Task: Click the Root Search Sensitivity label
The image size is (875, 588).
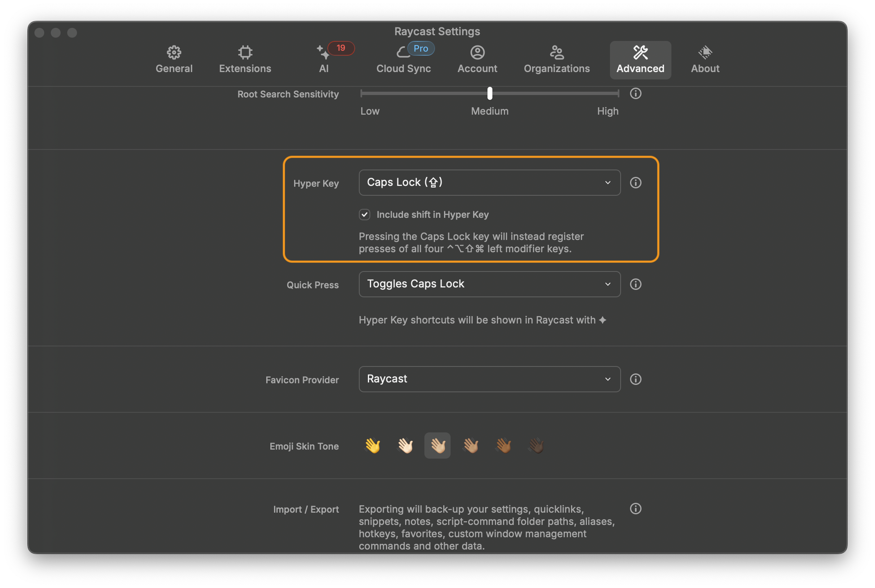Action: pyautogui.click(x=288, y=94)
